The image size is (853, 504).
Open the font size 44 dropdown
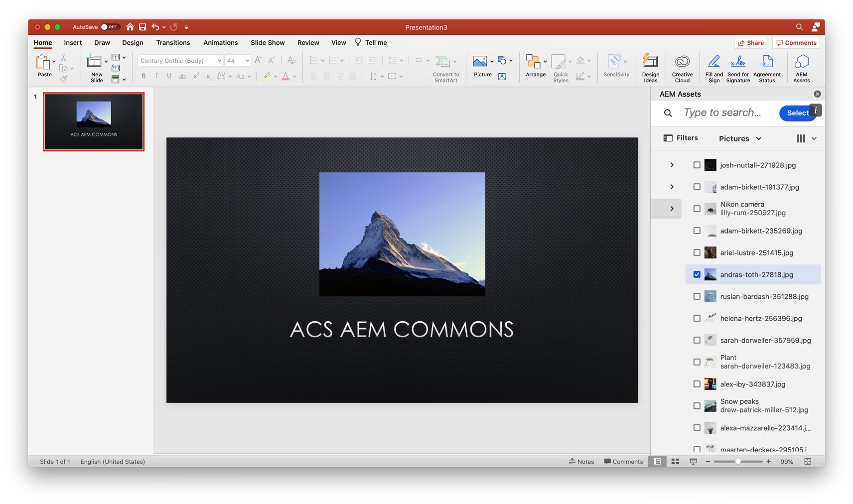click(247, 60)
